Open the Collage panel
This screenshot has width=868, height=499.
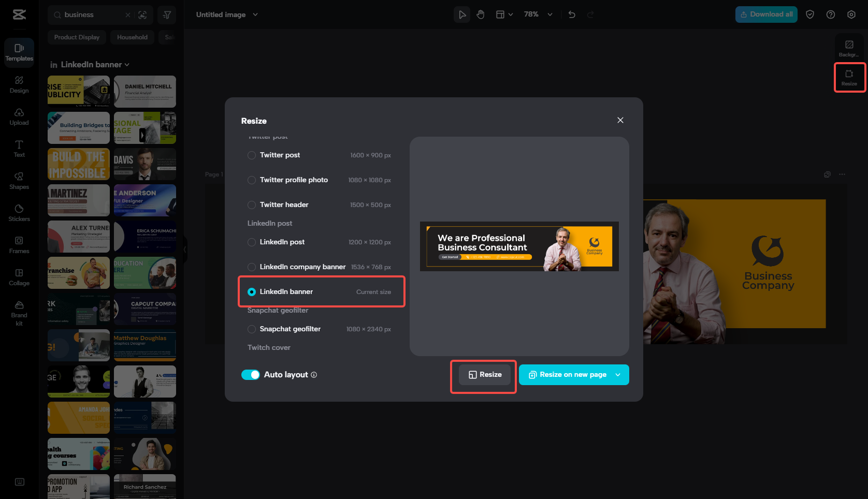click(19, 277)
